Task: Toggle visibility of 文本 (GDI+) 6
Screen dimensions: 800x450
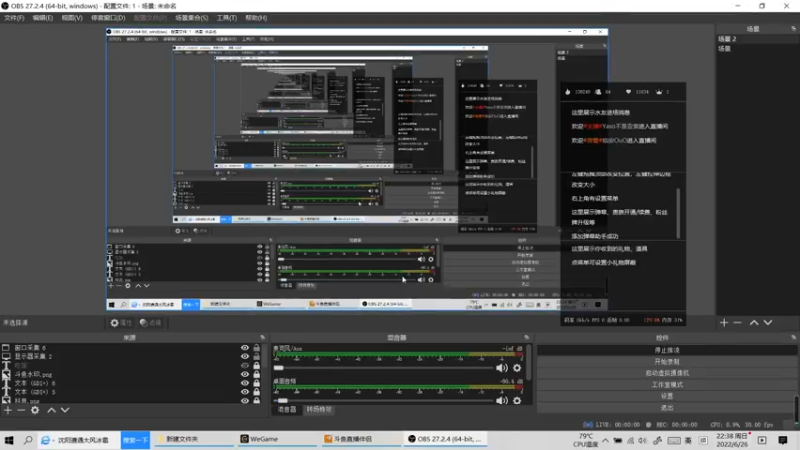Action: (x=245, y=383)
